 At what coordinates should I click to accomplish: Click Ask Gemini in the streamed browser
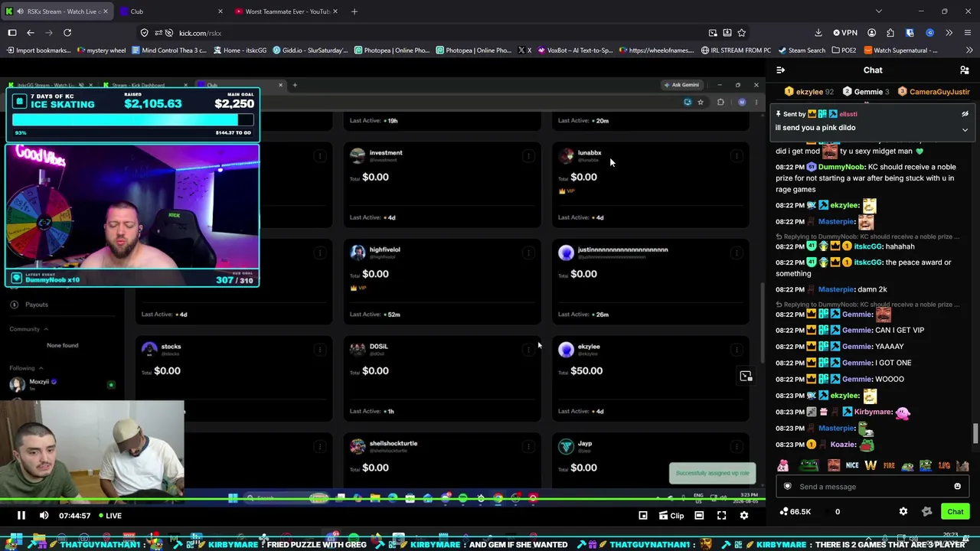[681, 85]
